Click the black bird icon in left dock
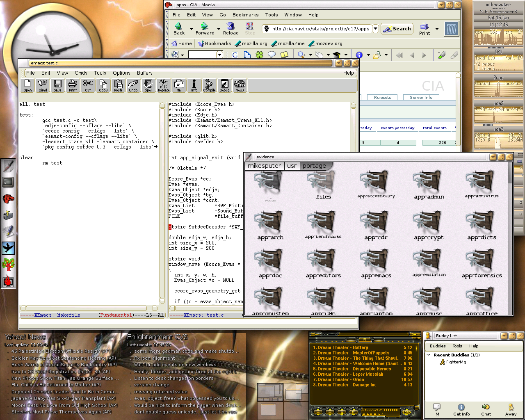The image size is (525, 420). tap(8, 248)
